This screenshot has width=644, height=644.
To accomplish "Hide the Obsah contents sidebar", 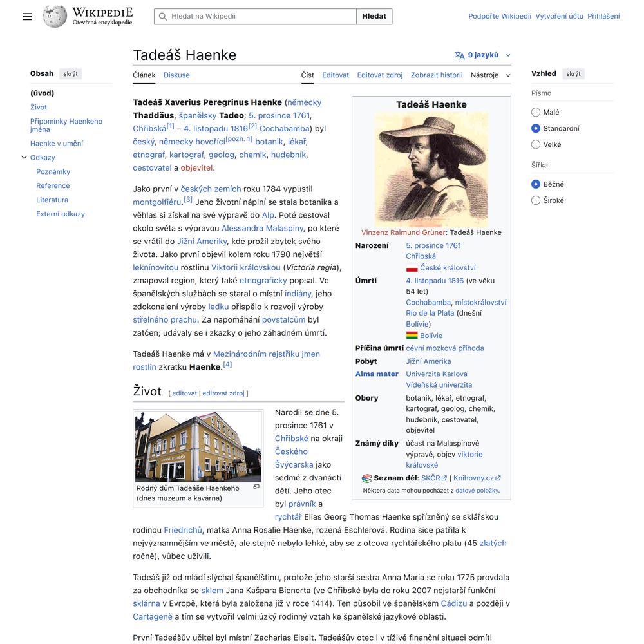I will [x=71, y=74].
